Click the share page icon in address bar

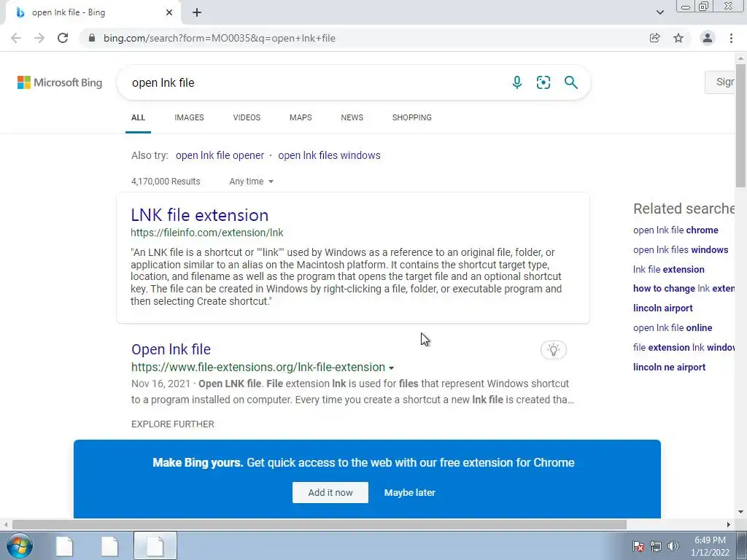coord(654,38)
